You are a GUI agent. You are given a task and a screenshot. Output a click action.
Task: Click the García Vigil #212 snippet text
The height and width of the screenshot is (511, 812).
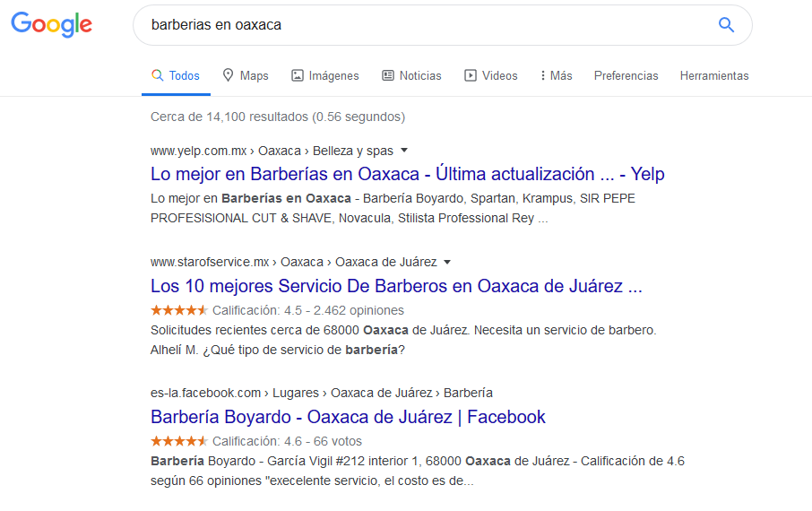[x=418, y=471]
